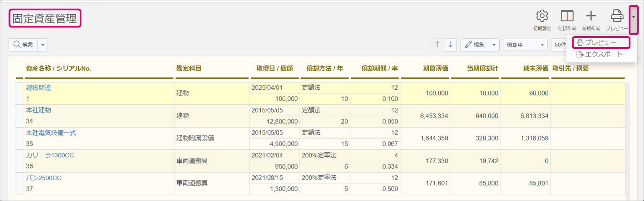644x201 pixels.
Task: Open the 償却中 status dropdown
Action: 525,45
